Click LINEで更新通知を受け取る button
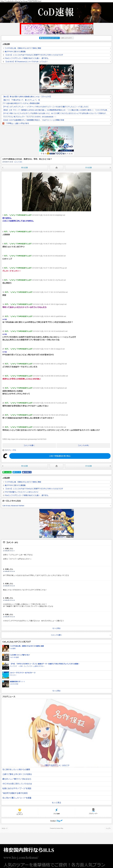Viewport: 113px width, 868px height. coord(60,456)
